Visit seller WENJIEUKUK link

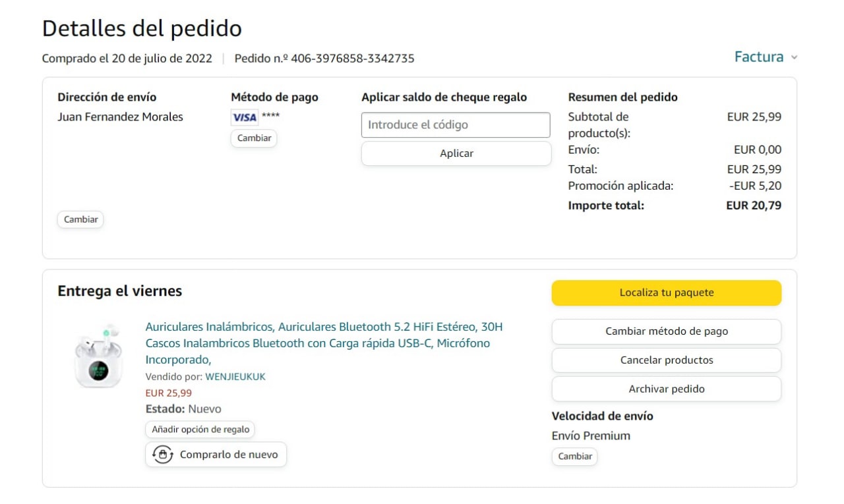click(235, 377)
